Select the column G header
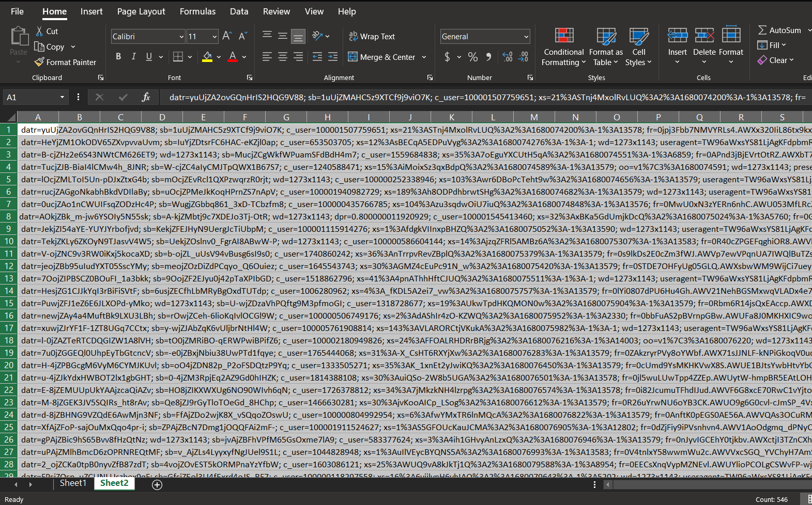Screen dimensions: 812x505 click(286, 117)
